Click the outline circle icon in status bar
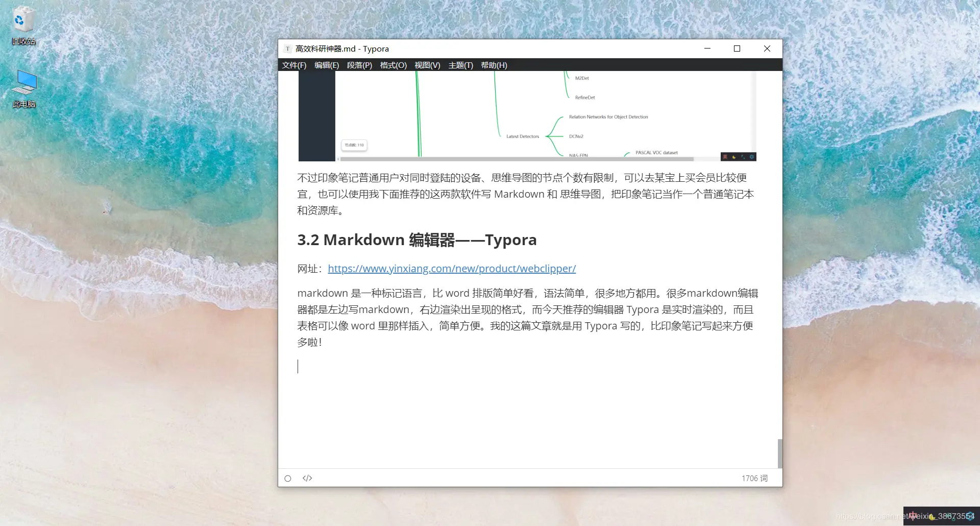Screen dimensions: 980x526 (x=287, y=478)
